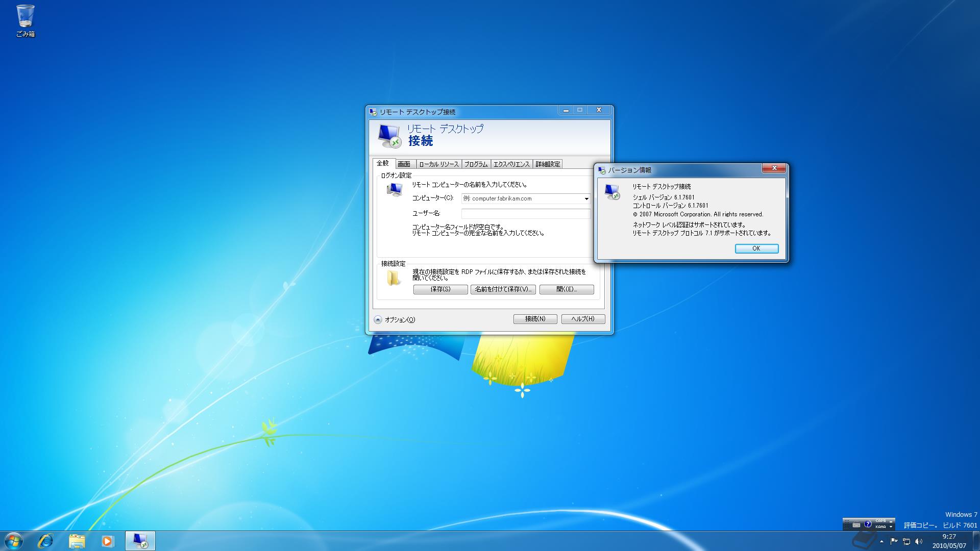Click the language bar drag handle
The image size is (980, 551).
click(846, 524)
